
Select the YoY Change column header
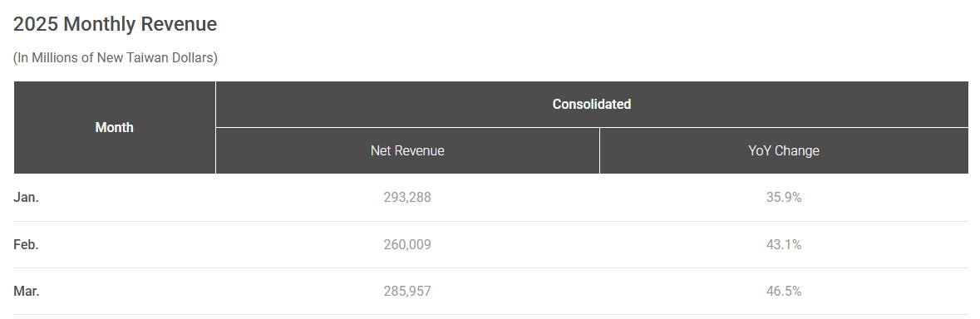pos(784,150)
